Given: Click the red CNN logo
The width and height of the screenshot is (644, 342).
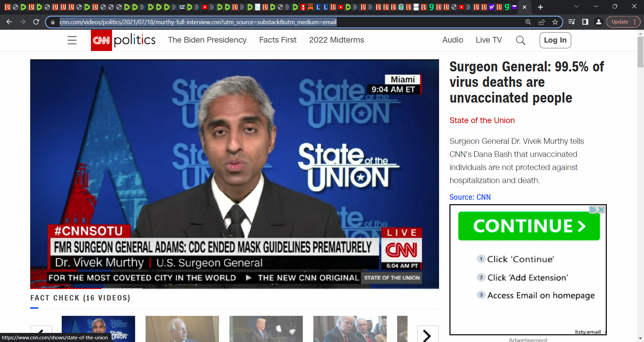Looking at the screenshot, I should 101,40.
